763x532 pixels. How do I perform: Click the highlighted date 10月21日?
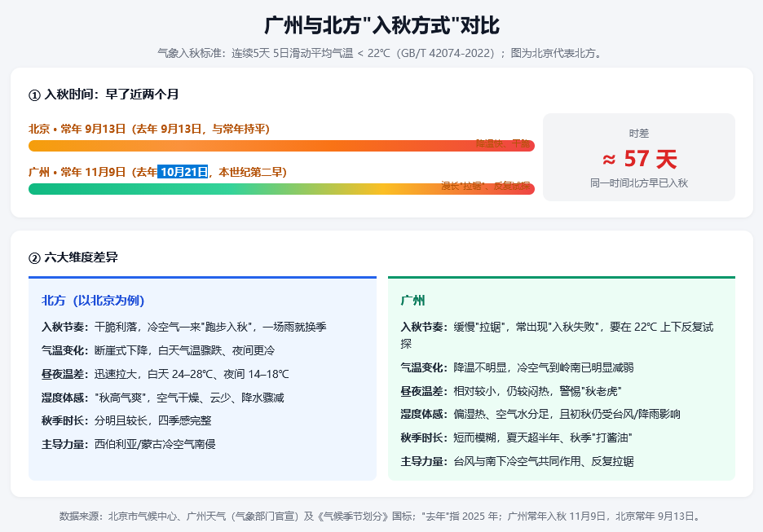tap(183, 172)
